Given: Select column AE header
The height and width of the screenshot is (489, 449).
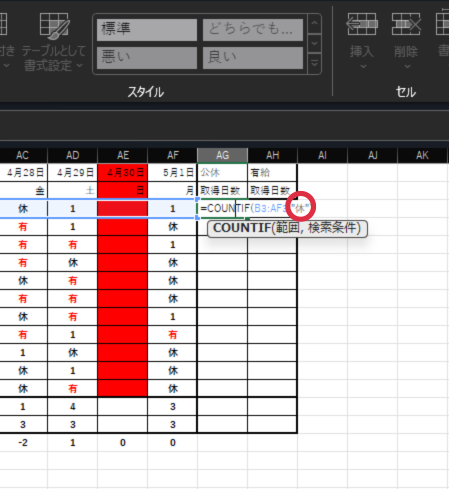Looking at the screenshot, I should [x=123, y=155].
